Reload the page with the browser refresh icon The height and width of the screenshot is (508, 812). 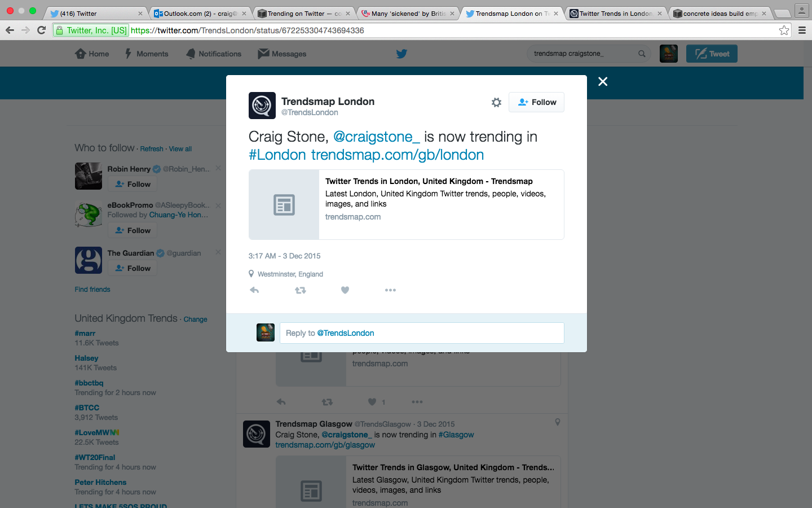coord(41,30)
